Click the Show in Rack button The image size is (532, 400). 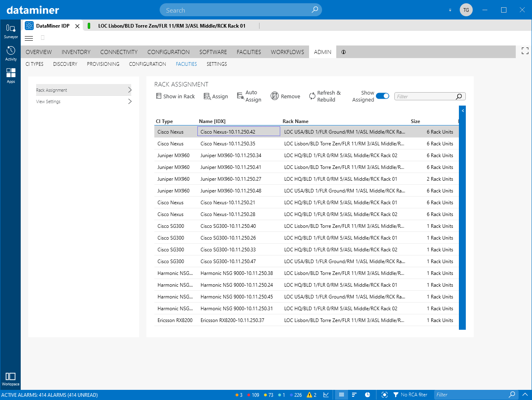[x=175, y=96]
